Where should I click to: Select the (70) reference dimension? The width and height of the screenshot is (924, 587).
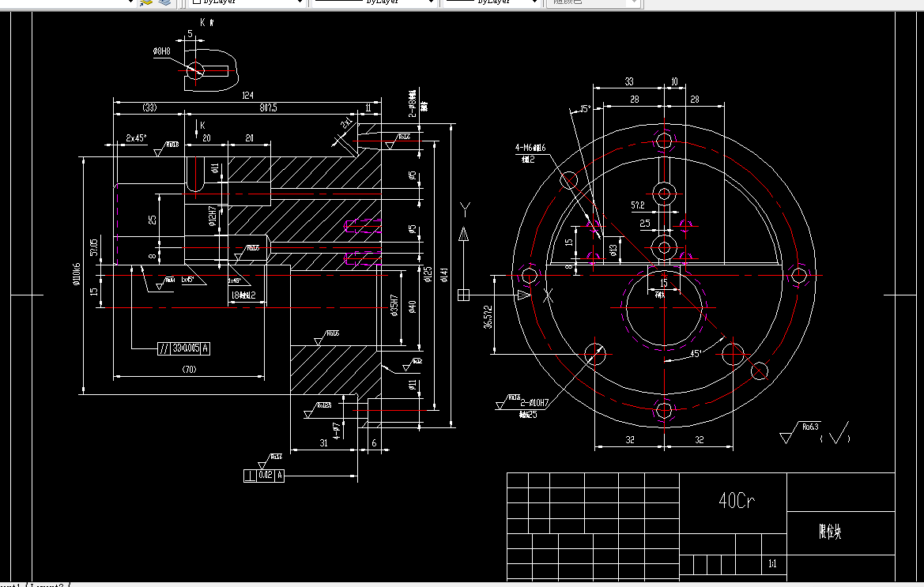pos(189,369)
